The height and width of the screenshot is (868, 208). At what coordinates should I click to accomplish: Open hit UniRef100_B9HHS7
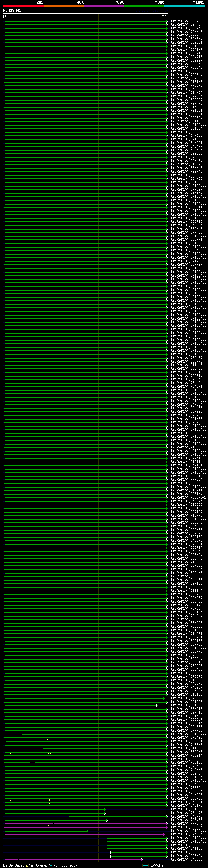coord(187,25)
